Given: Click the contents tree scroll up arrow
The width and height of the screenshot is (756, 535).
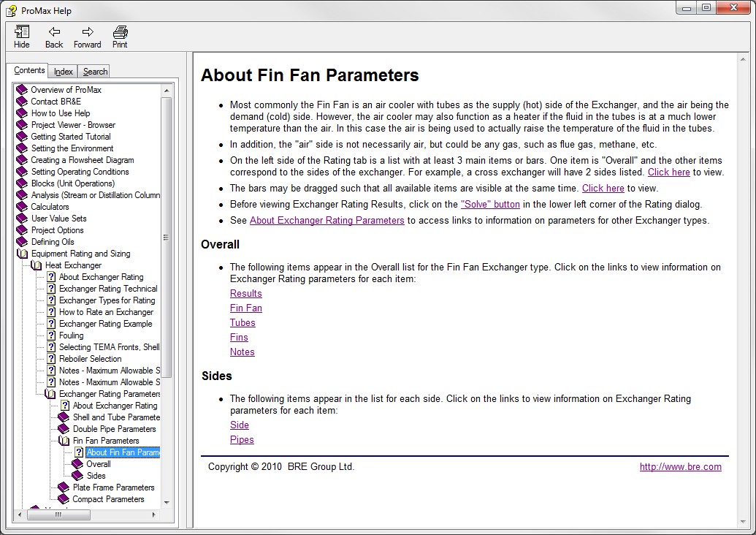Looking at the screenshot, I should click(167, 90).
